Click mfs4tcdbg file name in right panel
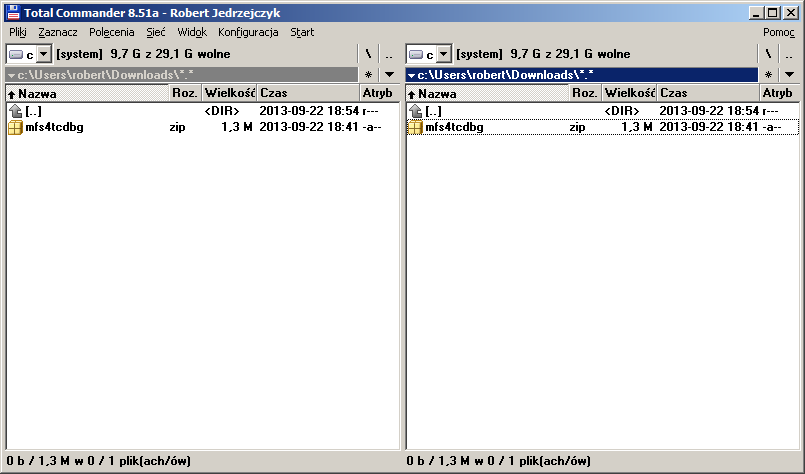805x474 pixels. pos(454,127)
